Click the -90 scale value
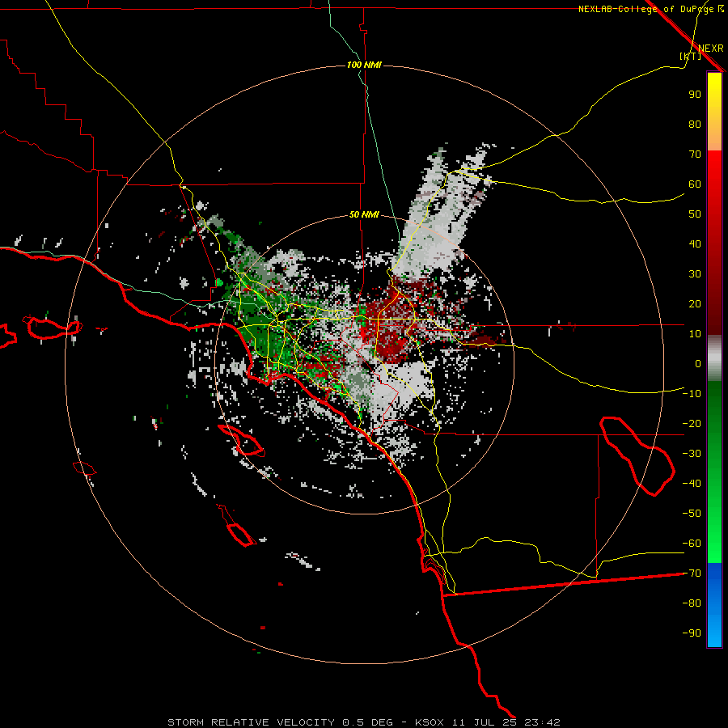This screenshot has width=728, height=728. pos(692,633)
